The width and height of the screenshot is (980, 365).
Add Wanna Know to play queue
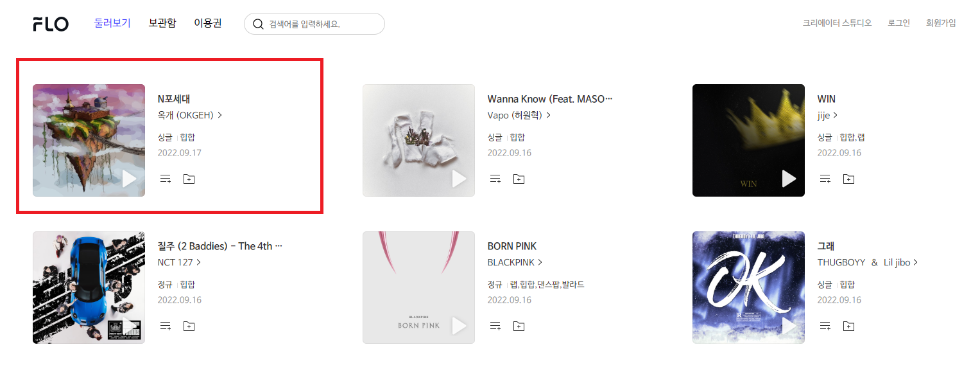click(495, 179)
